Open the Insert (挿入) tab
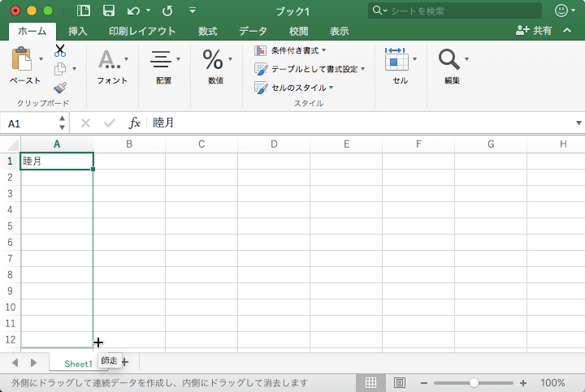This screenshot has width=585, height=392. point(78,31)
